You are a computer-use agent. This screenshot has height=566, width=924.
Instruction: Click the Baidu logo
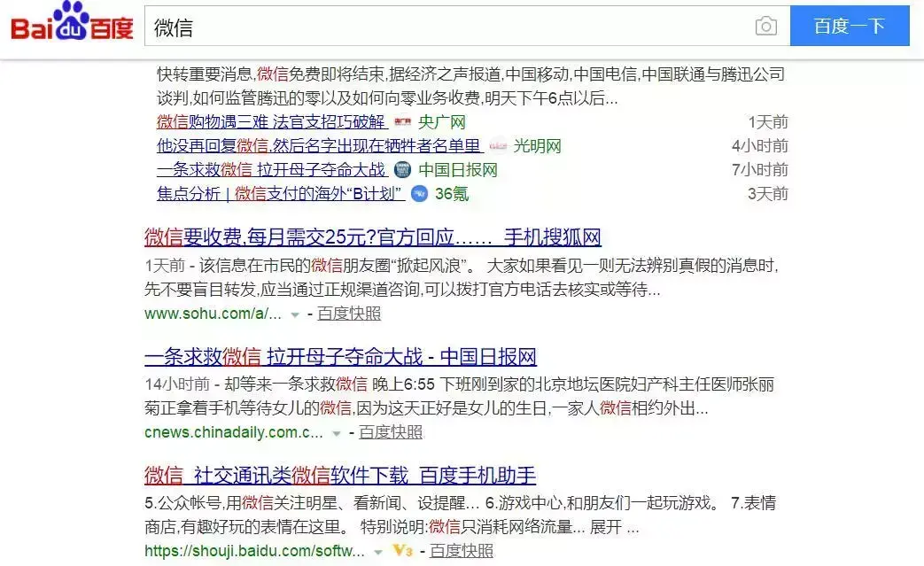tap(72, 21)
